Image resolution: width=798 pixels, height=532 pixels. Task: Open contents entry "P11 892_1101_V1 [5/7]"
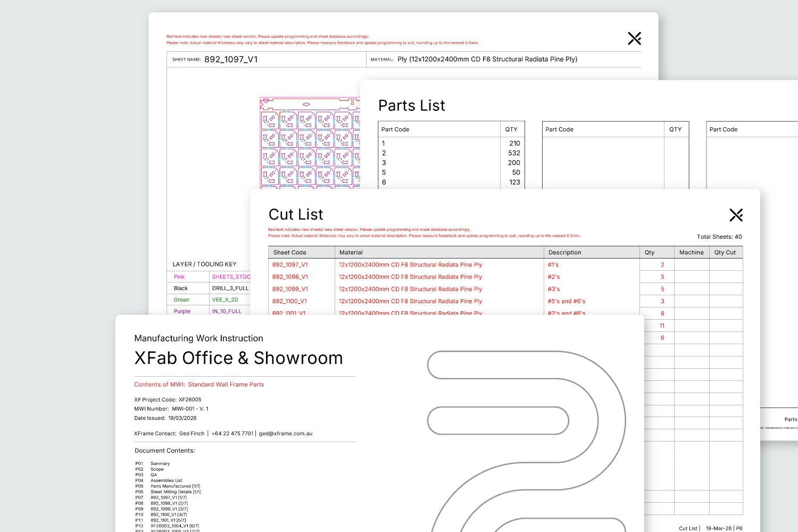coord(161,520)
